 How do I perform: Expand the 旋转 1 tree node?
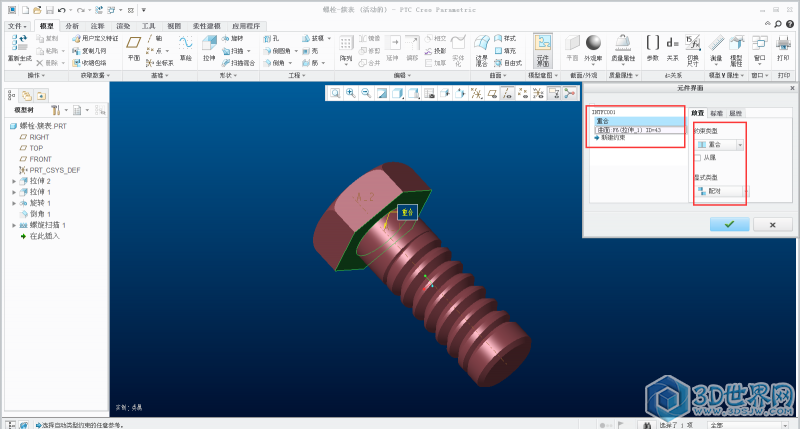(x=14, y=203)
